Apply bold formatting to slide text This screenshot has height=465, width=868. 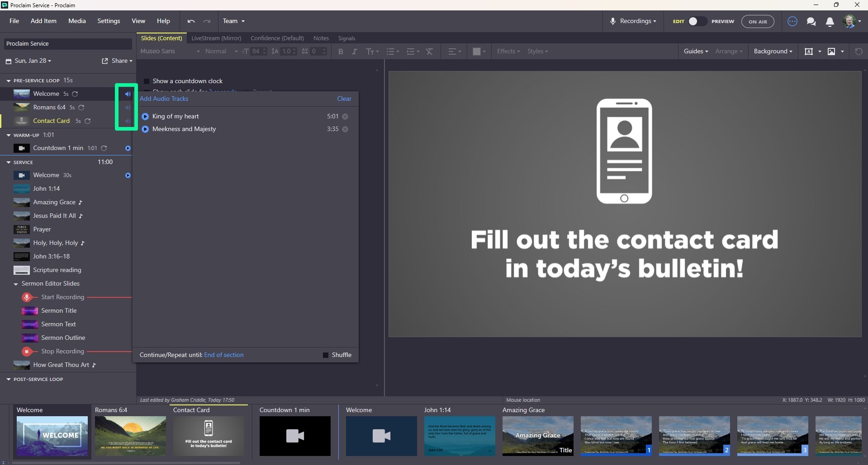click(341, 52)
